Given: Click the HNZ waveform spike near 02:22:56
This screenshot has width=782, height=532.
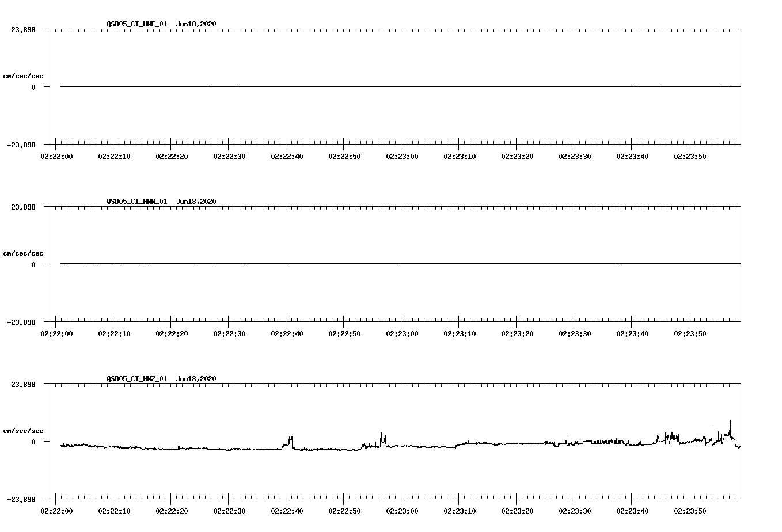Looking at the screenshot, I should click(382, 439).
